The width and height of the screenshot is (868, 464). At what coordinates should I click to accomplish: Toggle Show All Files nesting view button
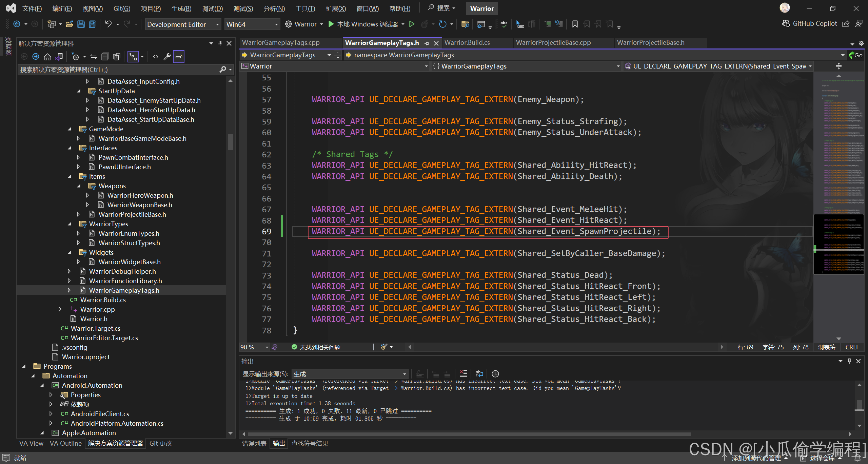pyautogui.click(x=133, y=57)
